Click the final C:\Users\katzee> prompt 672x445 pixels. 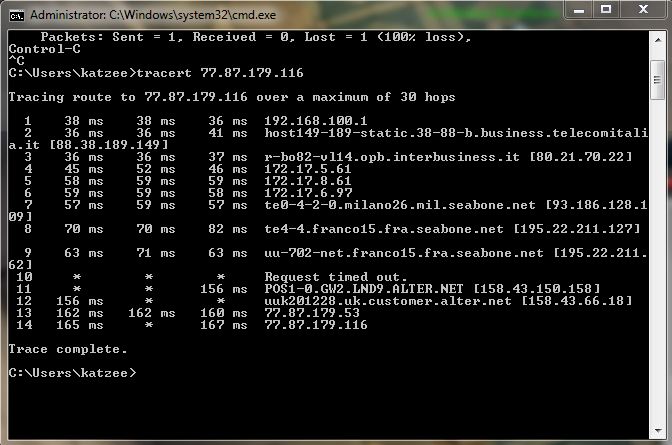(70, 372)
